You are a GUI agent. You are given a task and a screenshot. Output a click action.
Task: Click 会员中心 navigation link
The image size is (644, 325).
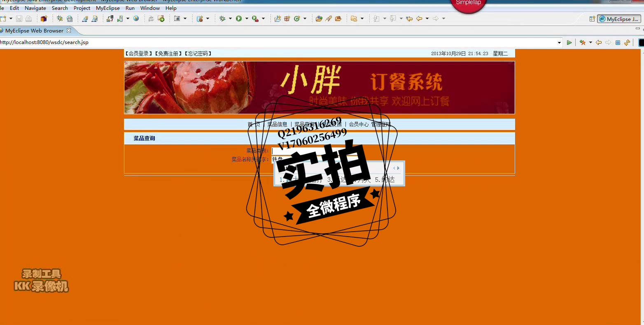359,124
